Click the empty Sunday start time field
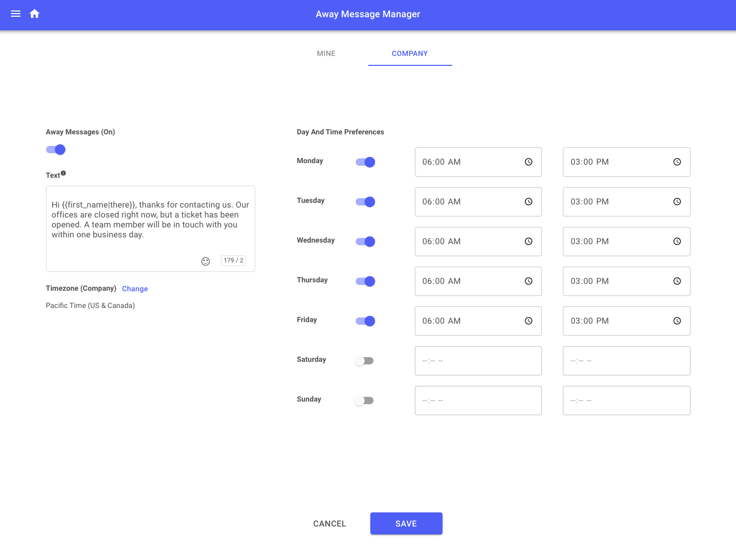Viewport: 736px width, 560px height. point(478,401)
